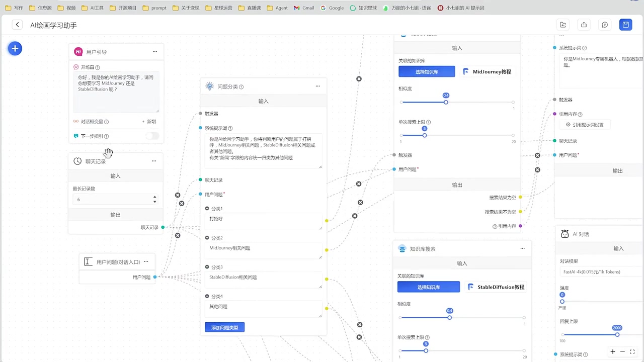The height and width of the screenshot is (362, 644).
Task: Open the three-dot menu of 用户引导 node
Action: (x=155, y=51)
